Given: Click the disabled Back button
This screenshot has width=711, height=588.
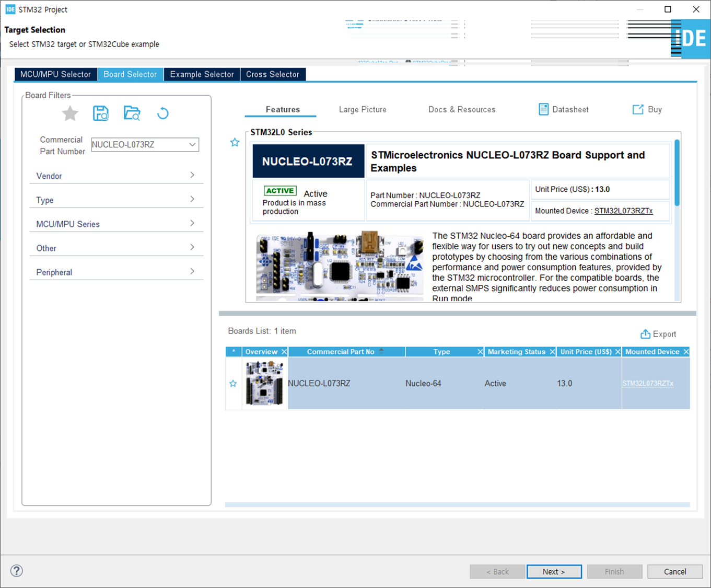Looking at the screenshot, I should click(x=497, y=572).
